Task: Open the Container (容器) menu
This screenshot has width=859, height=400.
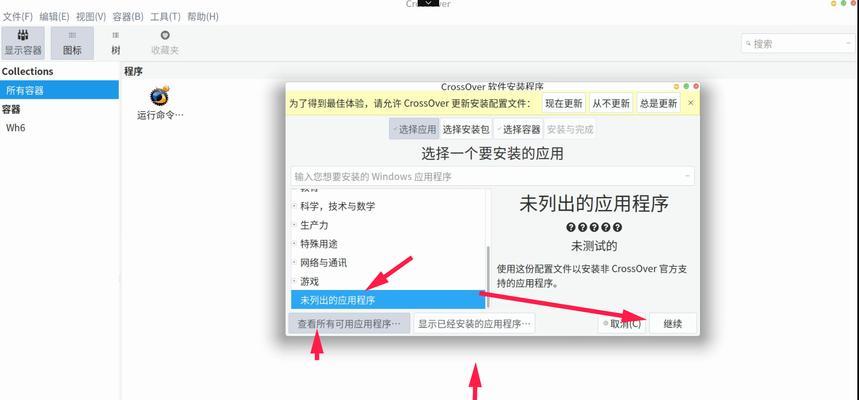Action: [x=128, y=16]
